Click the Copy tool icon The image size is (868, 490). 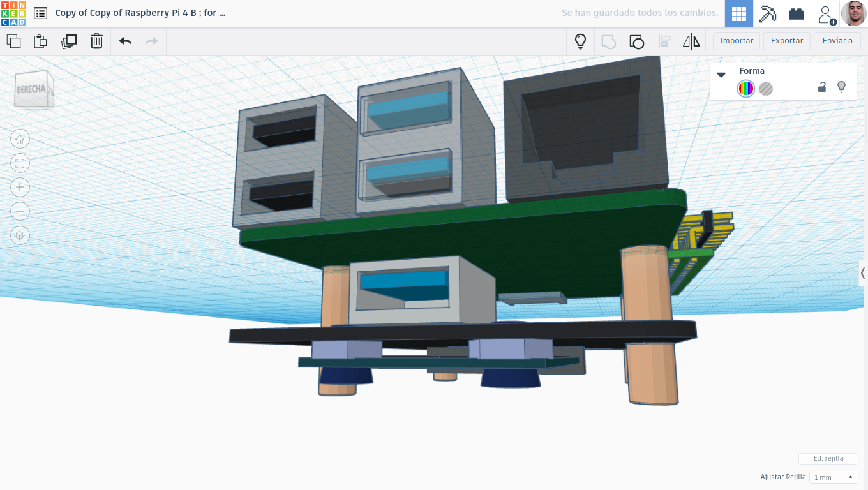(13, 41)
